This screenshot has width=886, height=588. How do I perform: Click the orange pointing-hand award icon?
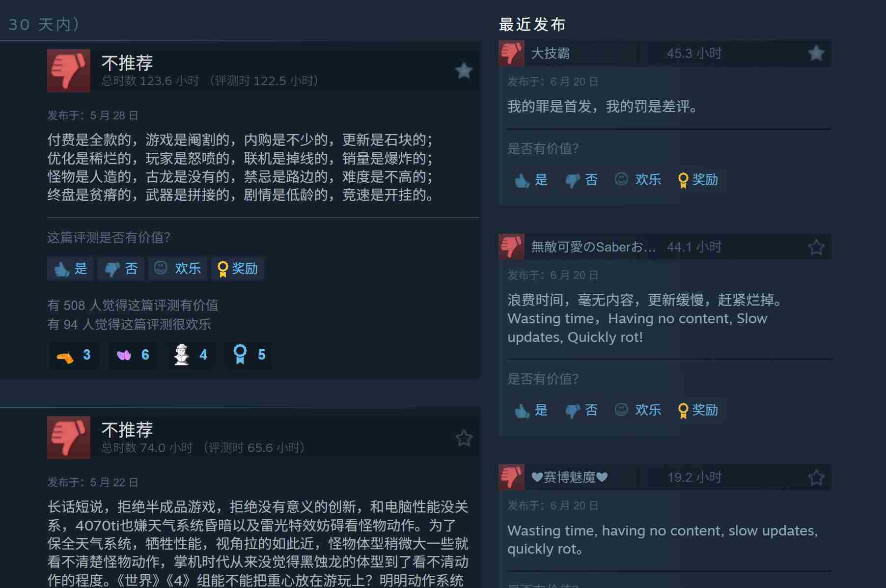[x=65, y=356]
